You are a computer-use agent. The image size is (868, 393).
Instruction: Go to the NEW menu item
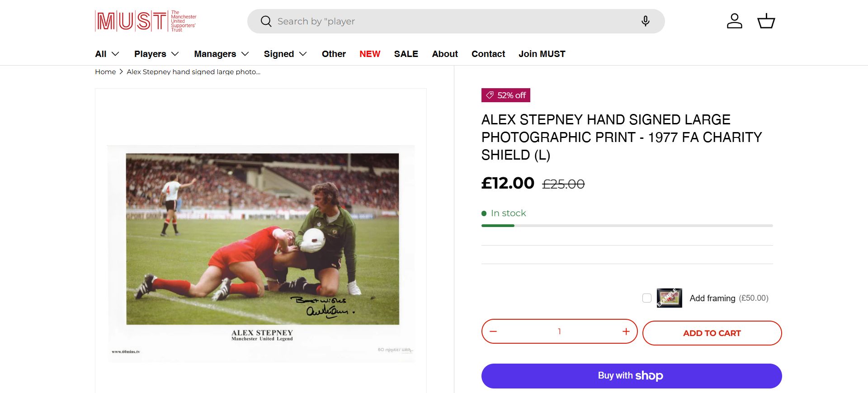point(370,54)
